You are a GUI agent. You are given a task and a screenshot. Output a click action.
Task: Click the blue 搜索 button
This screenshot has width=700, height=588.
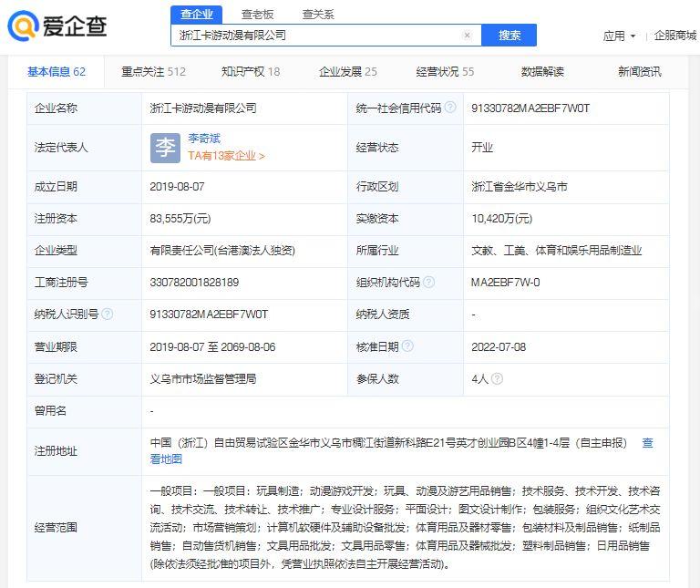pyautogui.click(x=509, y=35)
